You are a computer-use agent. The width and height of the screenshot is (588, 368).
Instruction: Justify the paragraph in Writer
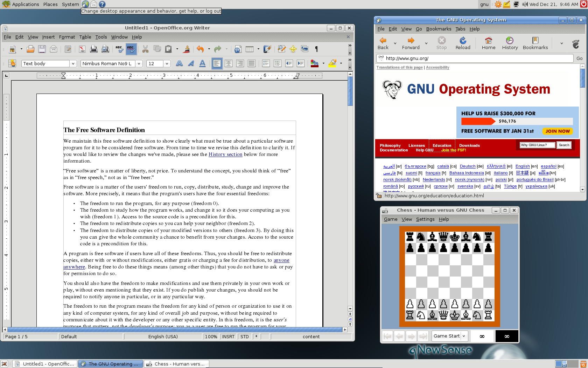click(x=252, y=63)
